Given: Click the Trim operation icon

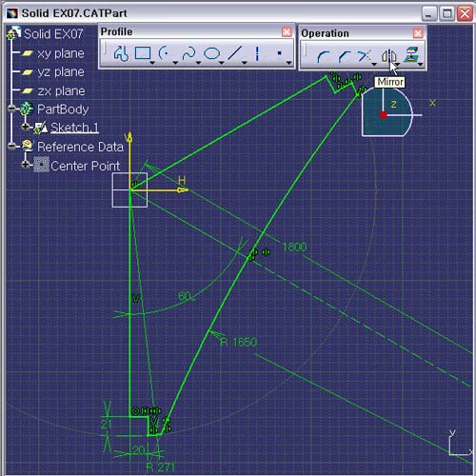Looking at the screenshot, I should click(x=365, y=56).
